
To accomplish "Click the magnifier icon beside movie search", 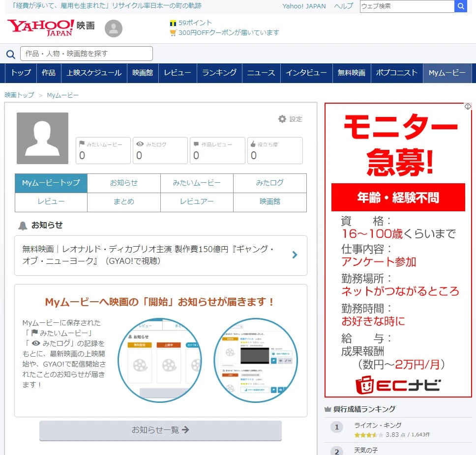I will [10, 54].
